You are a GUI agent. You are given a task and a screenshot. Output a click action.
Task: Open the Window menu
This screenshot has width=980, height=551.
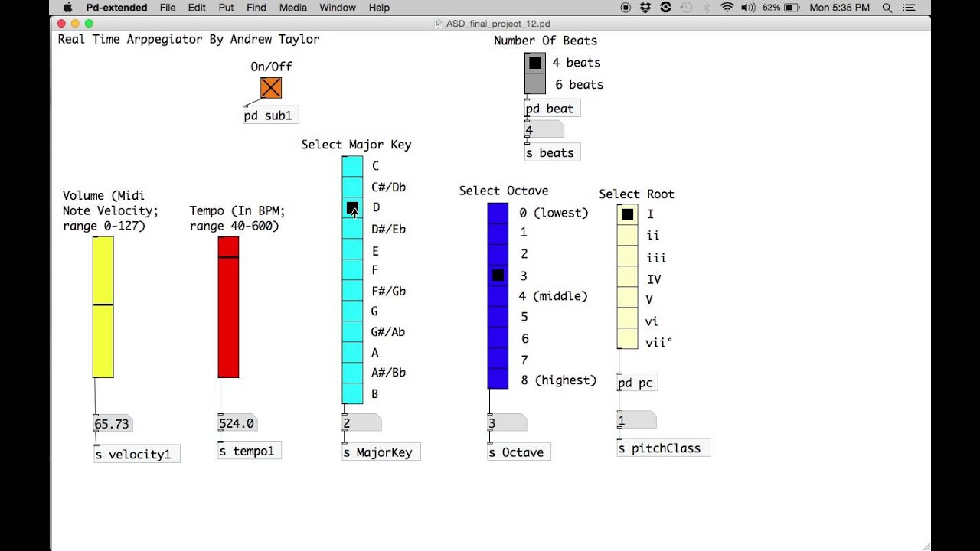[x=338, y=8]
